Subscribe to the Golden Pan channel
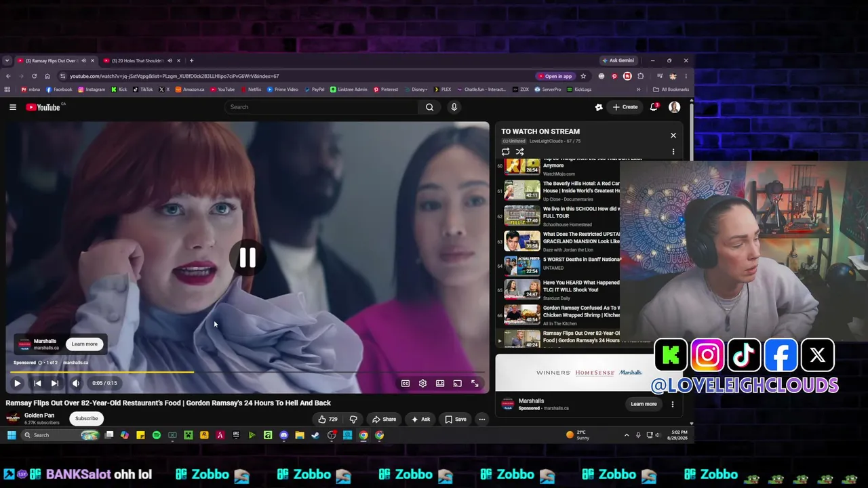Screen dimensions: 868x488 [87, 418]
